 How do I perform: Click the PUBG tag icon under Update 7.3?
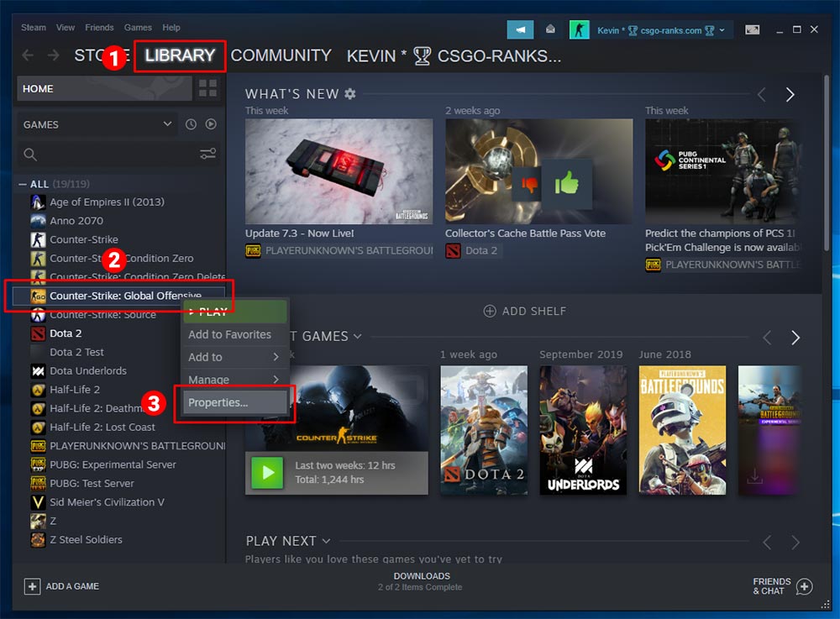(x=253, y=250)
